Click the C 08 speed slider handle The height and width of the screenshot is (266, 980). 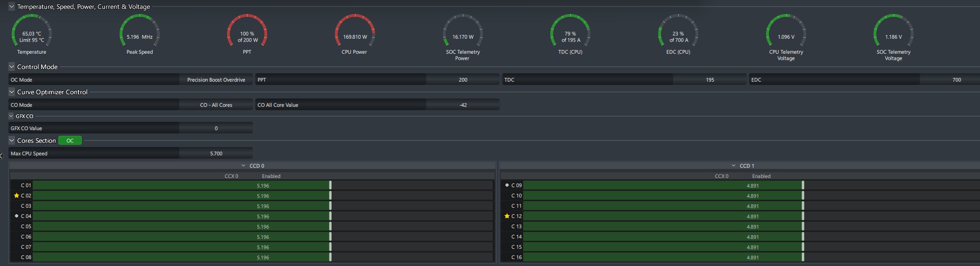click(x=330, y=257)
